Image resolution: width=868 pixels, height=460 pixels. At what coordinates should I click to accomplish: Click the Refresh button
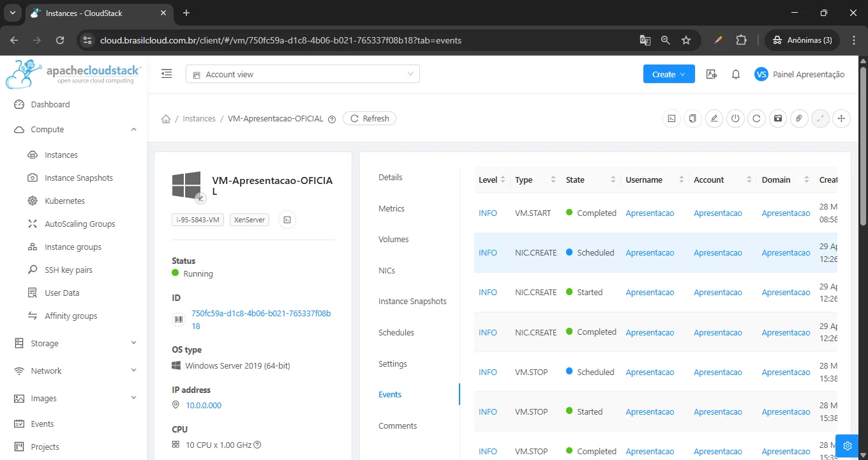click(x=370, y=119)
